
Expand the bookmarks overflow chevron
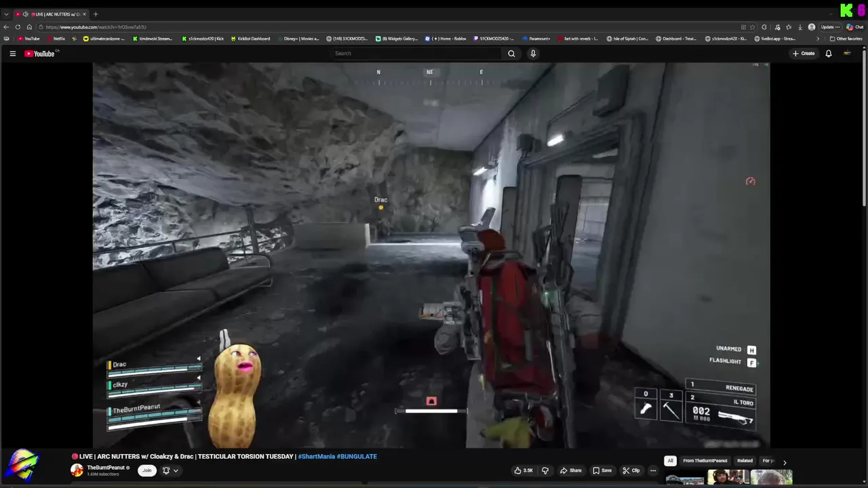point(818,39)
